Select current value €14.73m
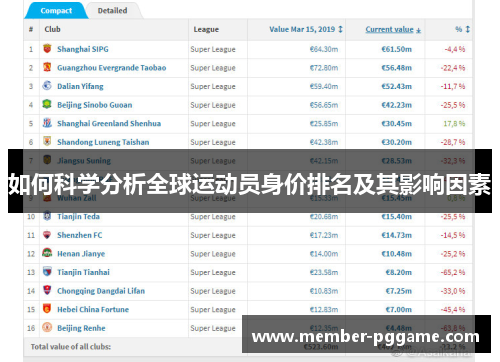This screenshot has width=500, height=362. pyautogui.click(x=397, y=235)
